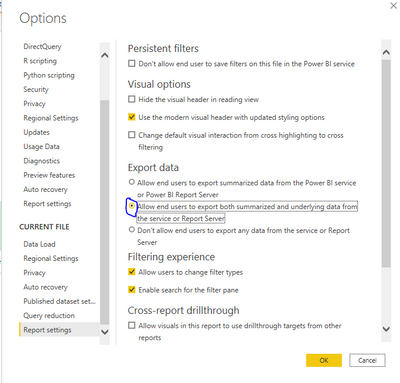Screen dimensions: 400x383
Task: Uncheck Use the modern visual header
Action: pos(132,117)
